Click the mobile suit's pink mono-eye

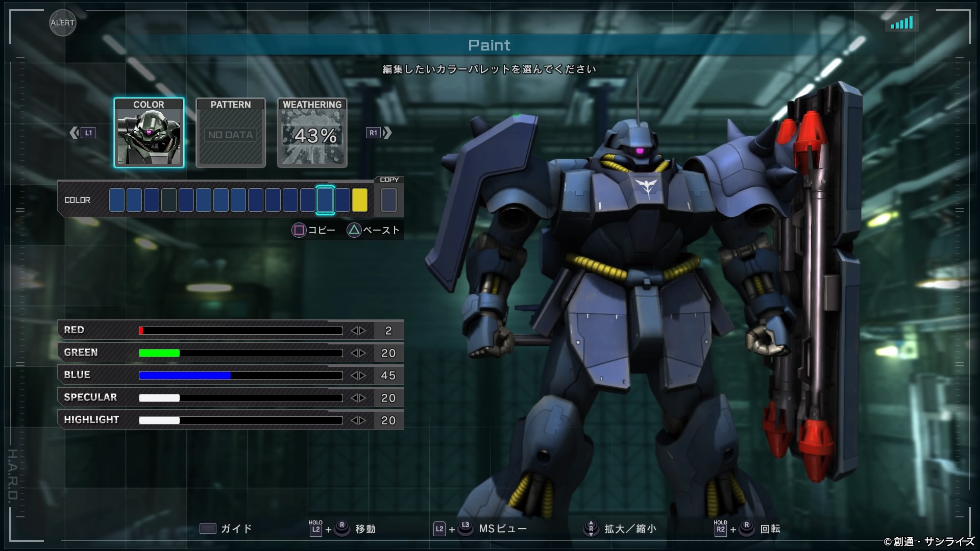[640, 152]
